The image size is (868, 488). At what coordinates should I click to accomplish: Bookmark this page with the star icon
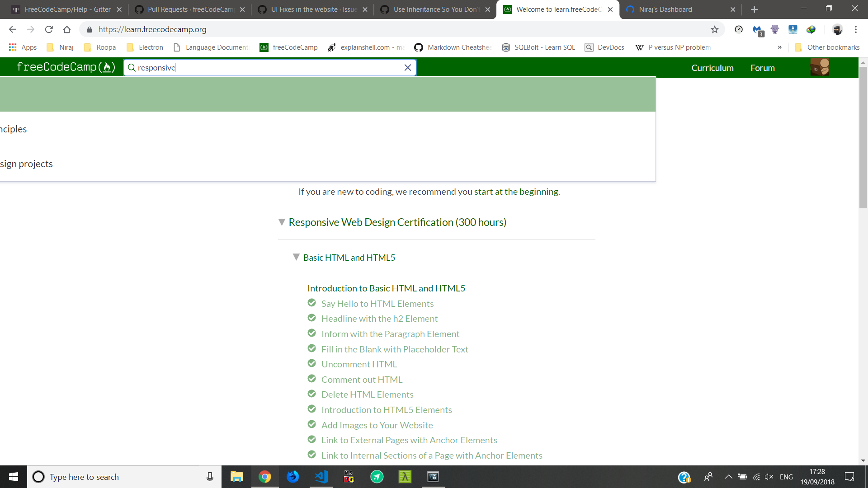[714, 29]
